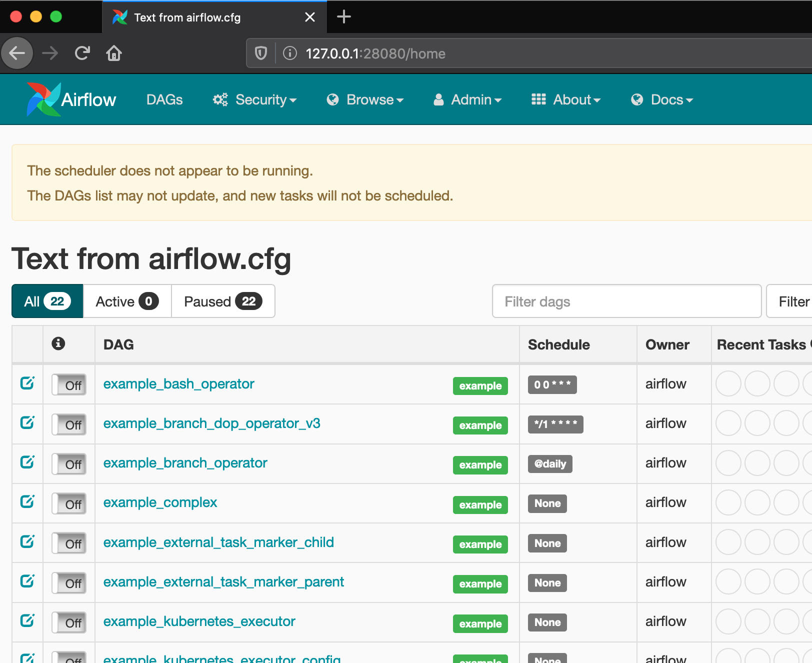
Task: Click the */1 * * * * schedule badge
Action: click(x=555, y=424)
